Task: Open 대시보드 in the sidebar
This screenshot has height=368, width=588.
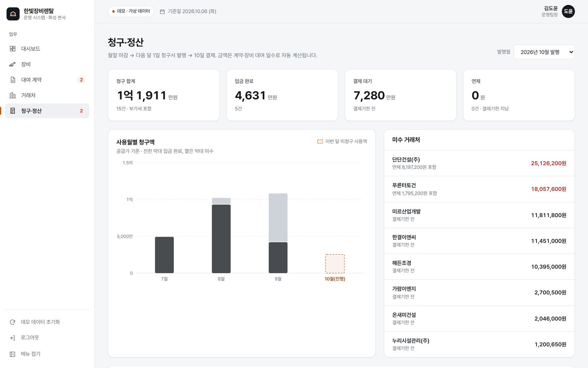Action: tap(47, 49)
